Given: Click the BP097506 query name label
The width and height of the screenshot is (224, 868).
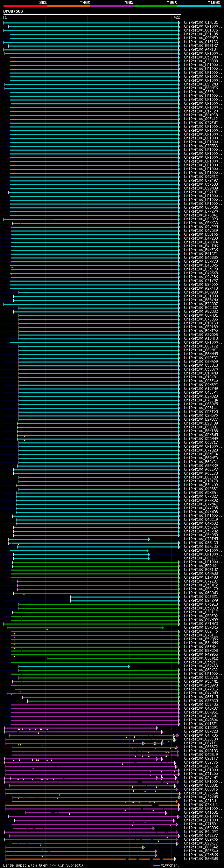Looking at the screenshot, I should [13, 11].
